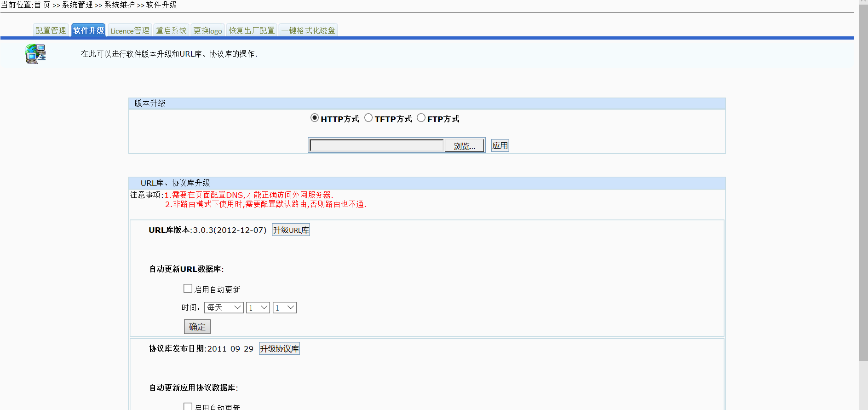868x410 pixels.
Task: Choose the TFTP方式 upgrade method
Action: (368, 118)
